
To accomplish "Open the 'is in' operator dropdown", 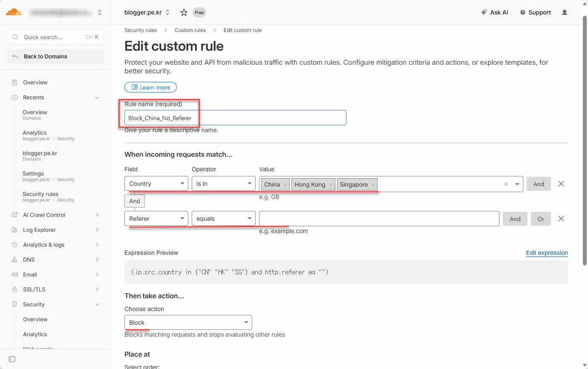I will click(x=224, y=184).
